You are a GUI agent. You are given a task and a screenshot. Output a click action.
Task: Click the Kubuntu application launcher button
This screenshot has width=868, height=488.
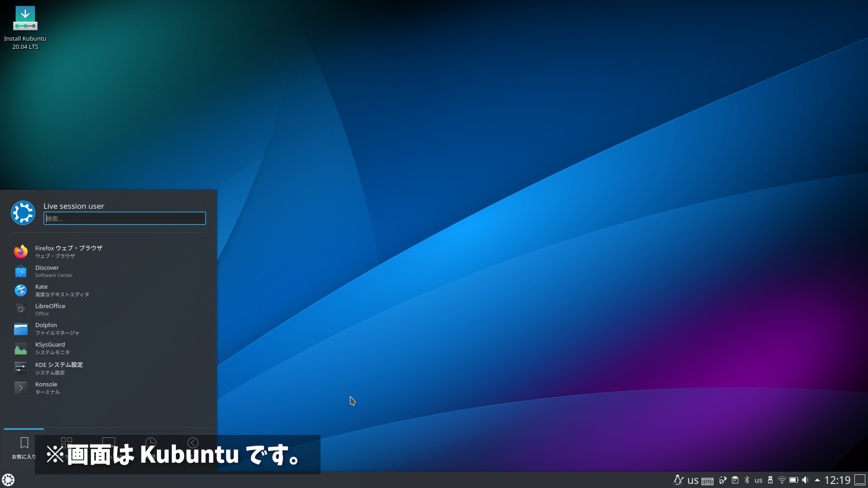tap(8, 480)
